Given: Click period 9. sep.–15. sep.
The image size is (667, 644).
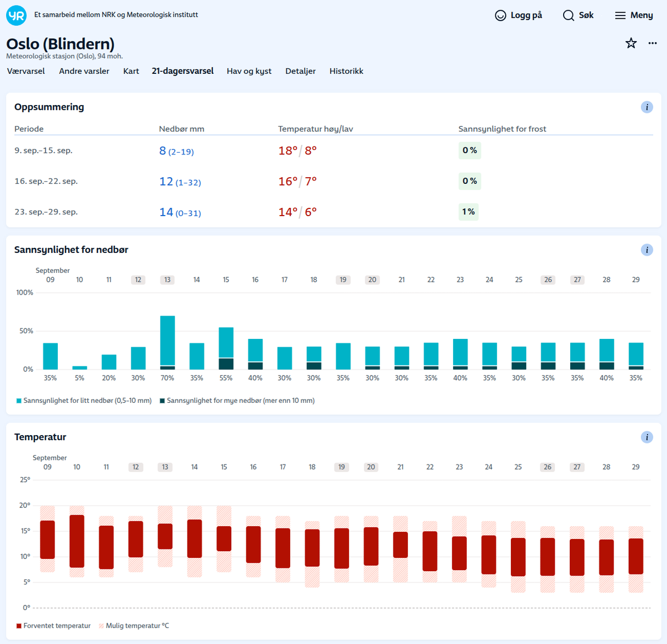Looking at the screenshot, I should point(43,151).
